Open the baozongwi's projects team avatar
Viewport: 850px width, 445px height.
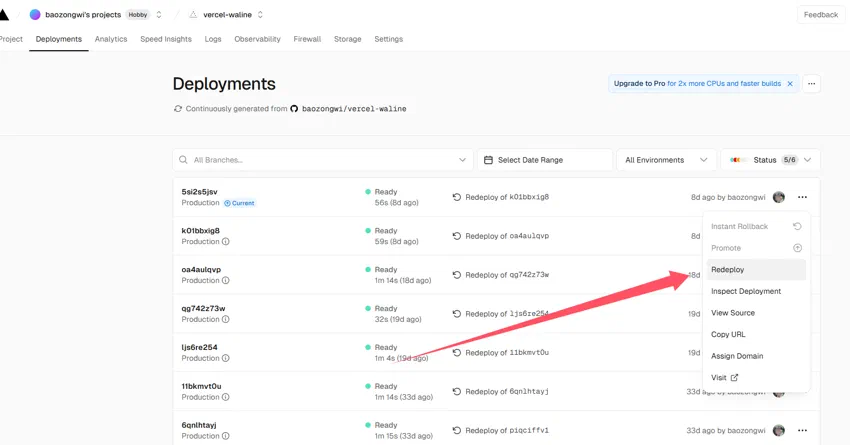tap(35, 15)
